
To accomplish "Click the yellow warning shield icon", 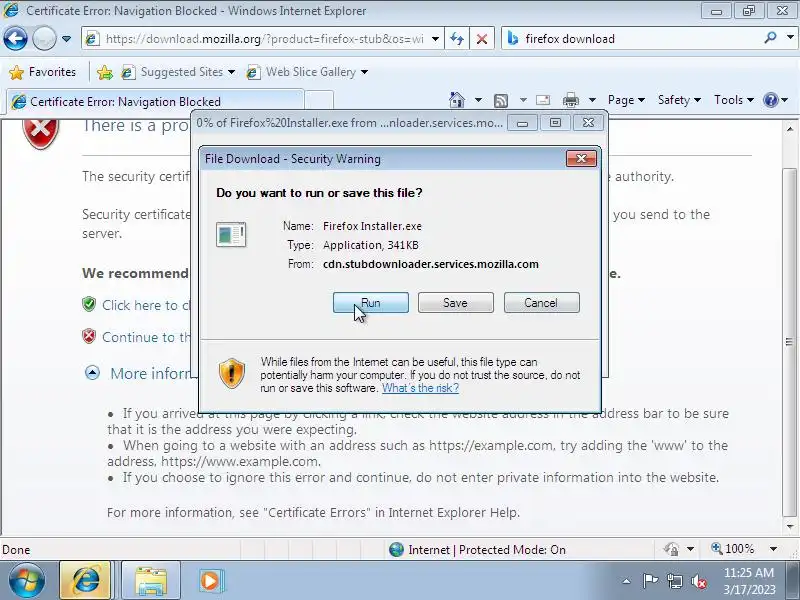I will click(x=232, y=373).
